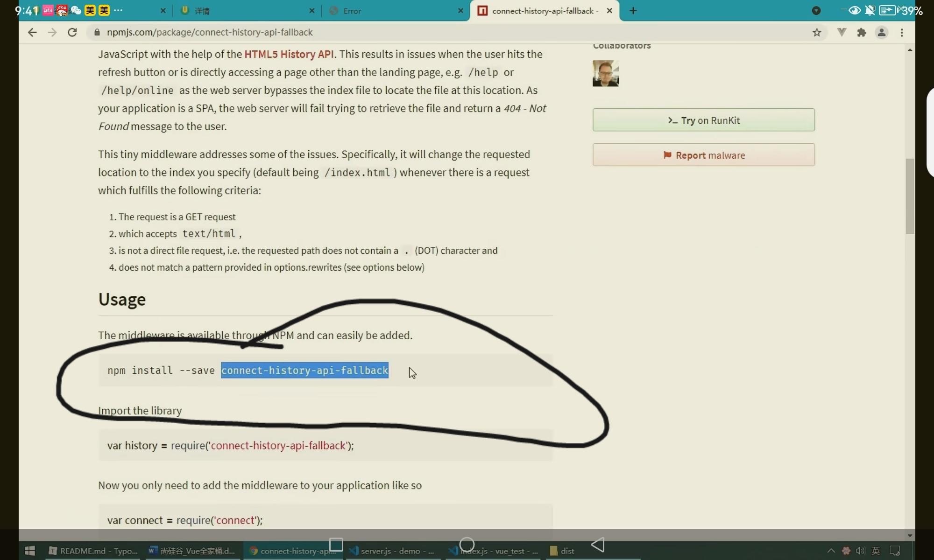Click the browser back arrow
Image resolution: width=934 pixels, height=560 pixels.
tap(32, 32)
